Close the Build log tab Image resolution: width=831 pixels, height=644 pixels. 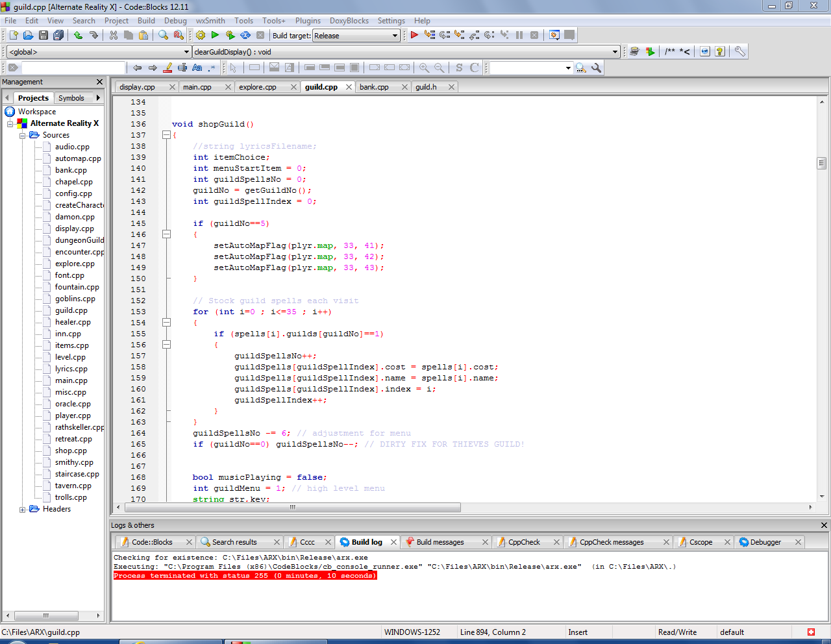pos(393,542)
